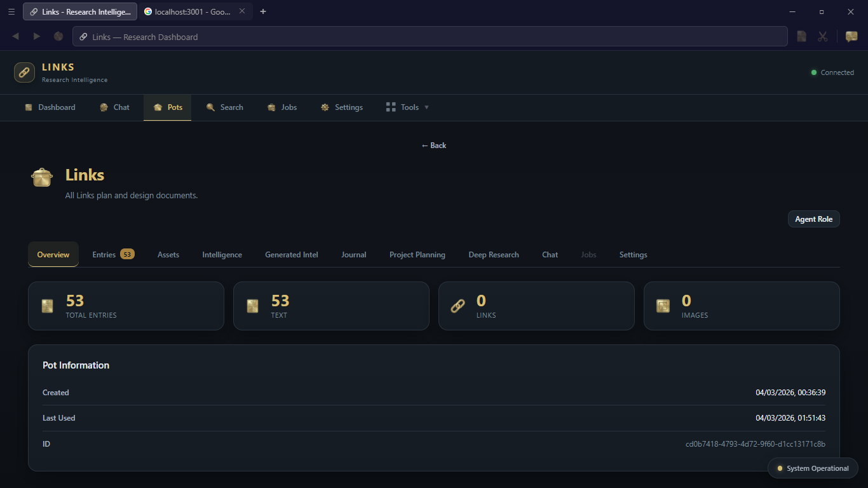Click the document icon on Total Entries card

(x=47, y=306)
